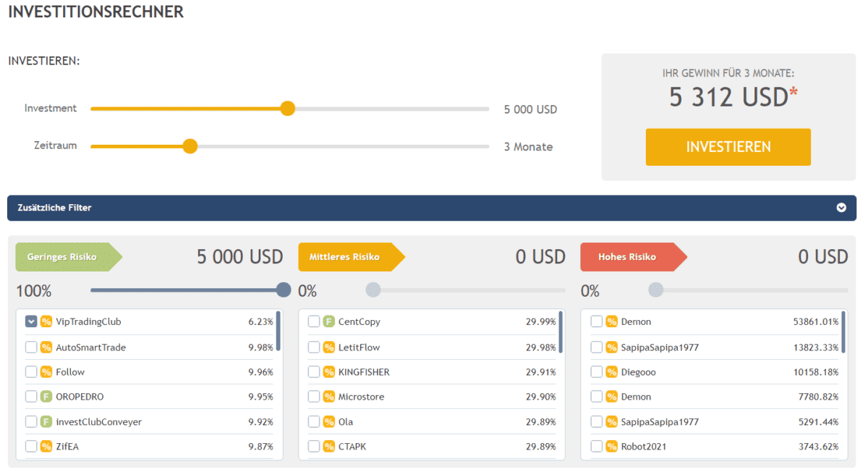The height and width of the screenshot is (472, 868).
Task: Click the percent badge next to Microstore
Action: point(327,397)
